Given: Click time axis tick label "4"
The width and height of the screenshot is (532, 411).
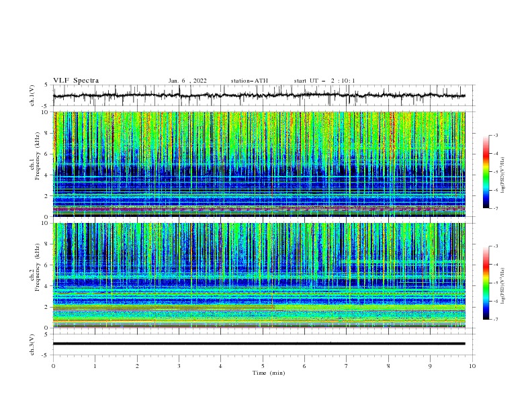Looking at the screenshot, I should 220,366.
